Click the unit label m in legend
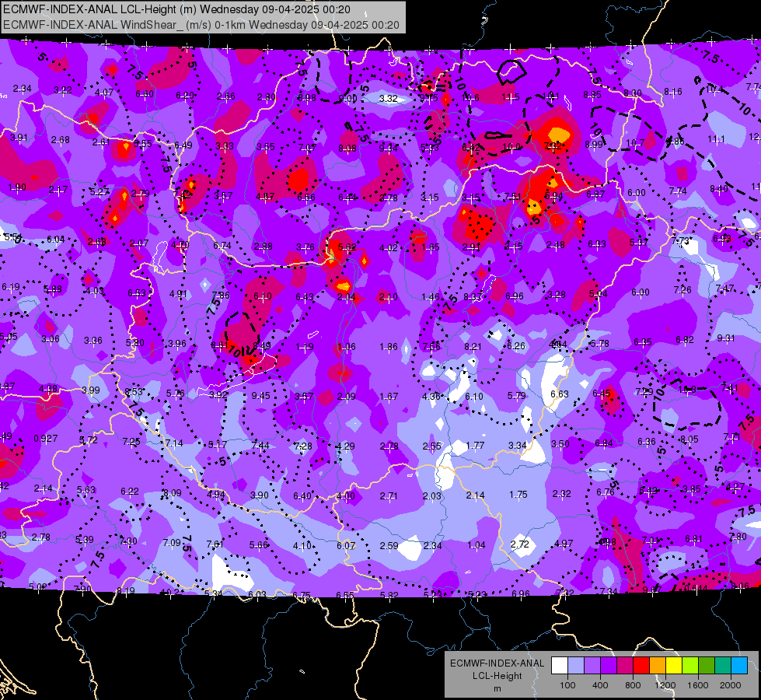Screen dimensions: 761x700 click(x=497, y=688)
